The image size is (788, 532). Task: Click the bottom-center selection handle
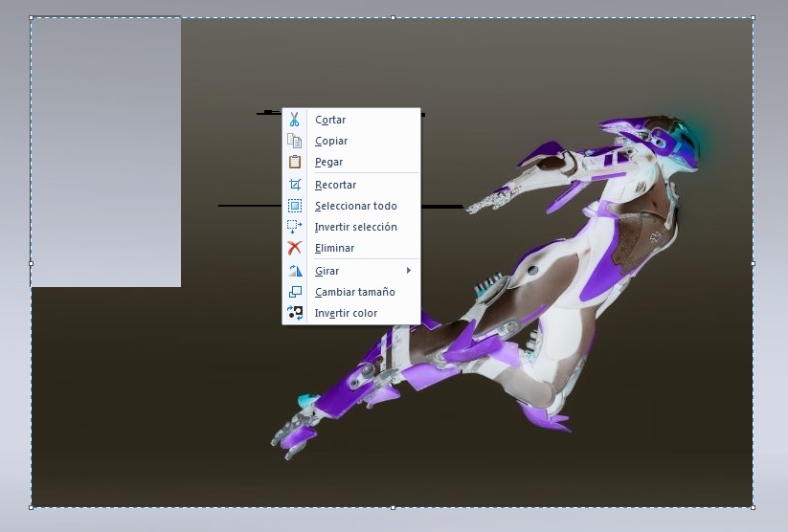393,507
